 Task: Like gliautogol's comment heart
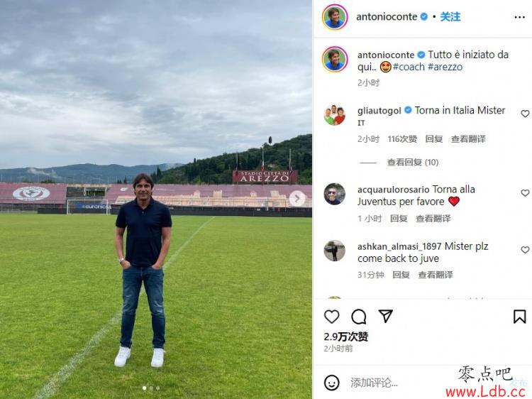(525, 114)
